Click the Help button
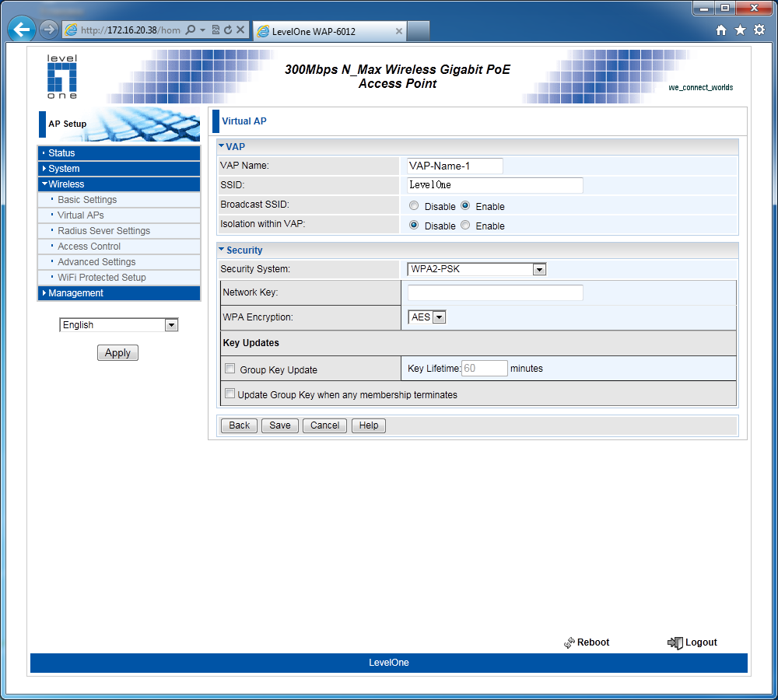Image resolution: width=778 pixels, height=700 pixels. click(x=369, y=425)
